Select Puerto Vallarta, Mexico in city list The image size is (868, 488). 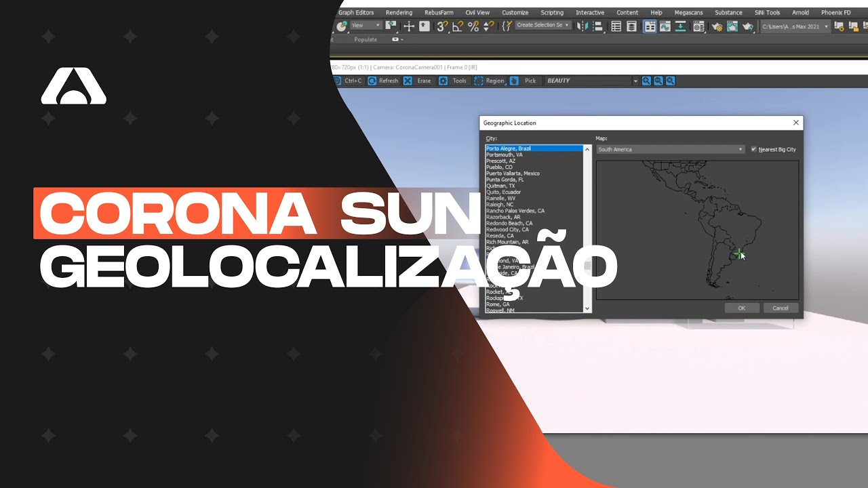[x=534, y=174]
